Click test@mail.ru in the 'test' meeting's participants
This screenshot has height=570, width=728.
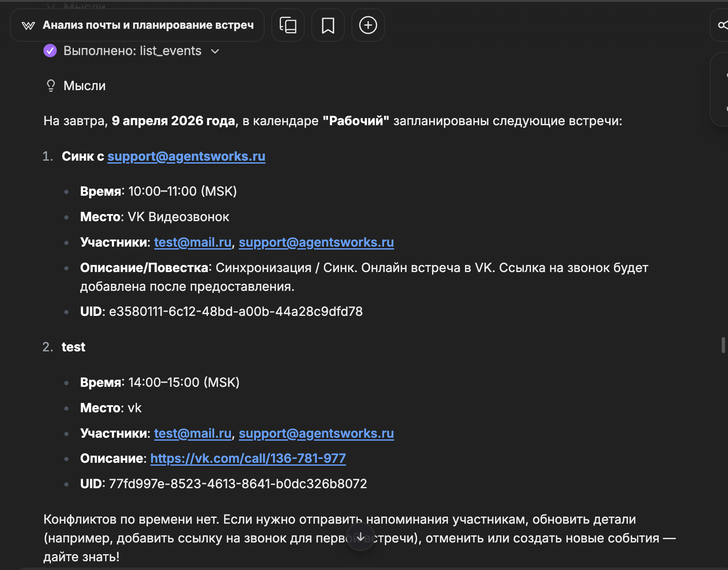pyautogui.click(x=192, y=433)
